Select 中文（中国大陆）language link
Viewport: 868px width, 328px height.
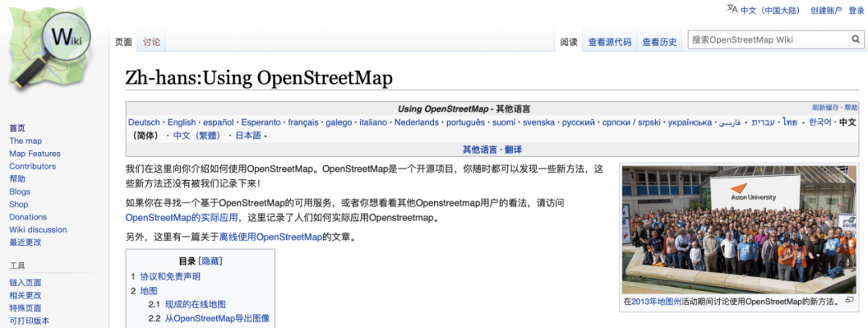(772, 10)
